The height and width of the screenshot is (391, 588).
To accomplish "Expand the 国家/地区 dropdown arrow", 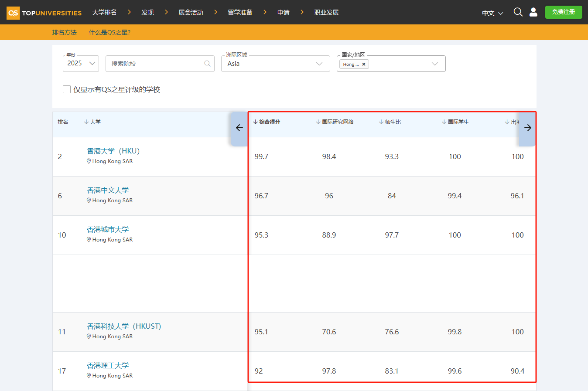I will click(x=435, y=64).
